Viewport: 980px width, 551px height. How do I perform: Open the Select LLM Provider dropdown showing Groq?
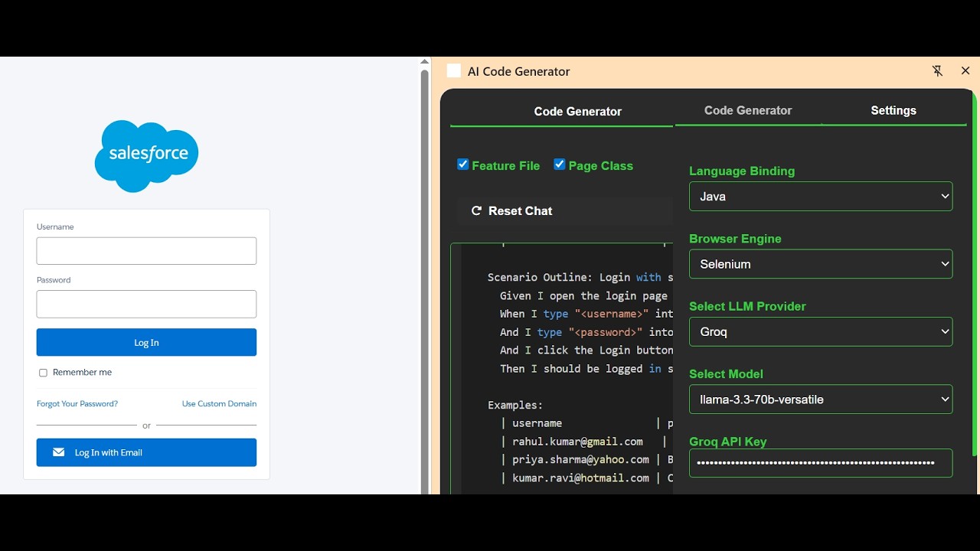point(821,331)
